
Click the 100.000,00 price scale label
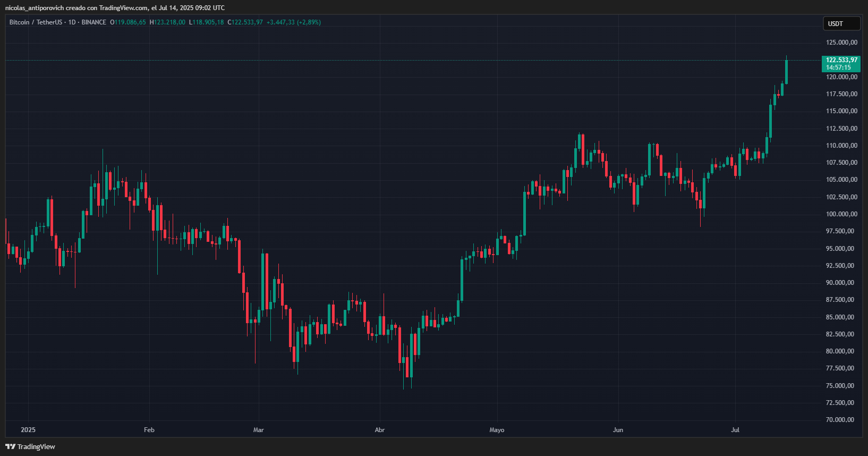[x=841, y=214]
